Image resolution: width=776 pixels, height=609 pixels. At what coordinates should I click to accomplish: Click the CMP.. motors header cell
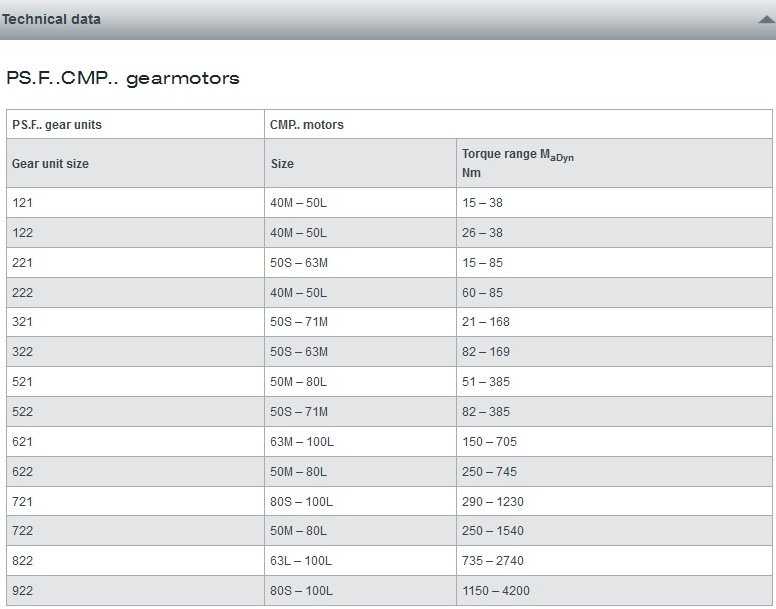[518, 124]
